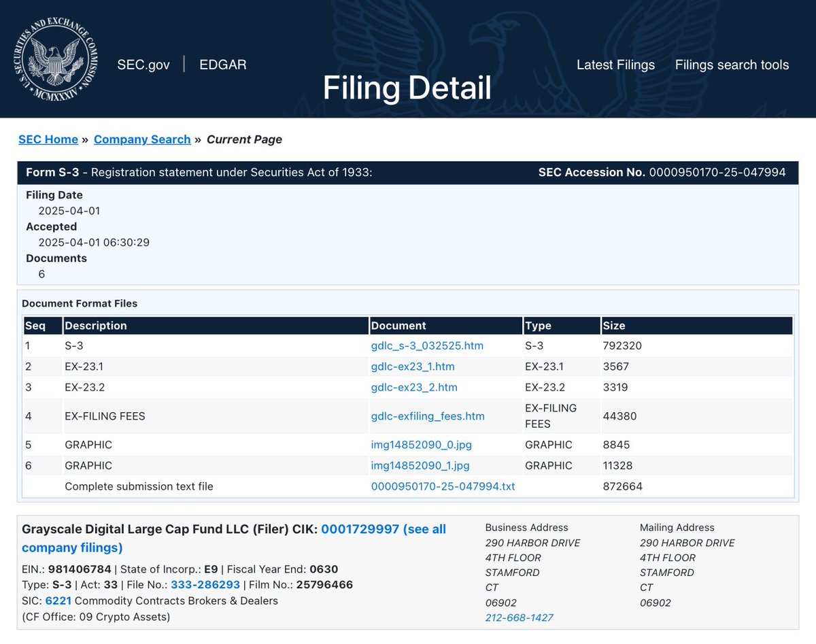
Task: Go to Latest Filings
Action: [x=615, y=65]
